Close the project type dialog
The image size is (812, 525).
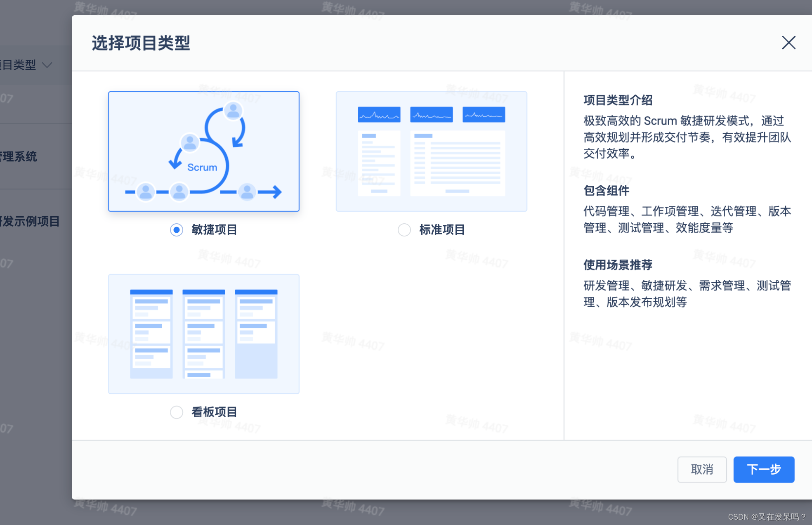(x=788, y=43)
